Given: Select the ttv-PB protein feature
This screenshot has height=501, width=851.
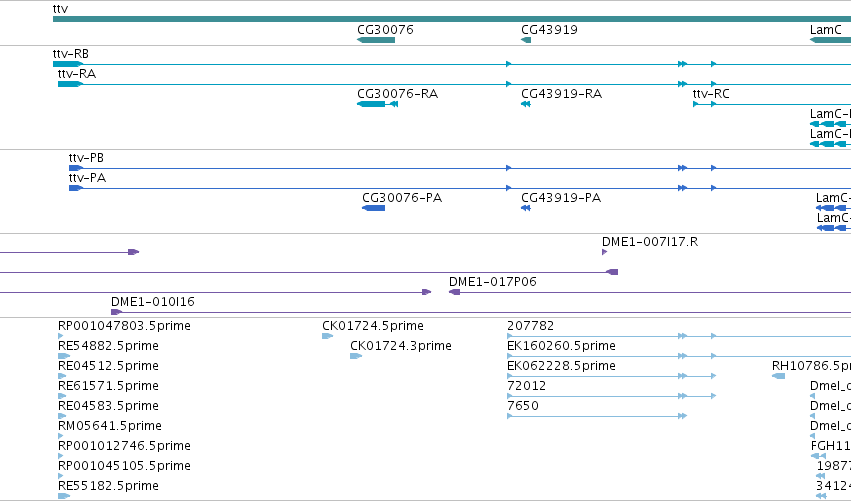Looking at the screenshot, I should click(460, 168).
